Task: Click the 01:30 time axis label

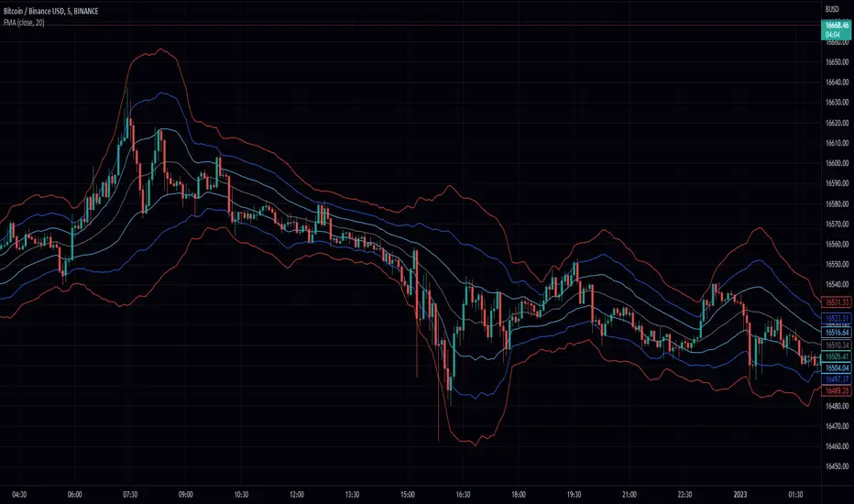Action: [x=795, y=495]
